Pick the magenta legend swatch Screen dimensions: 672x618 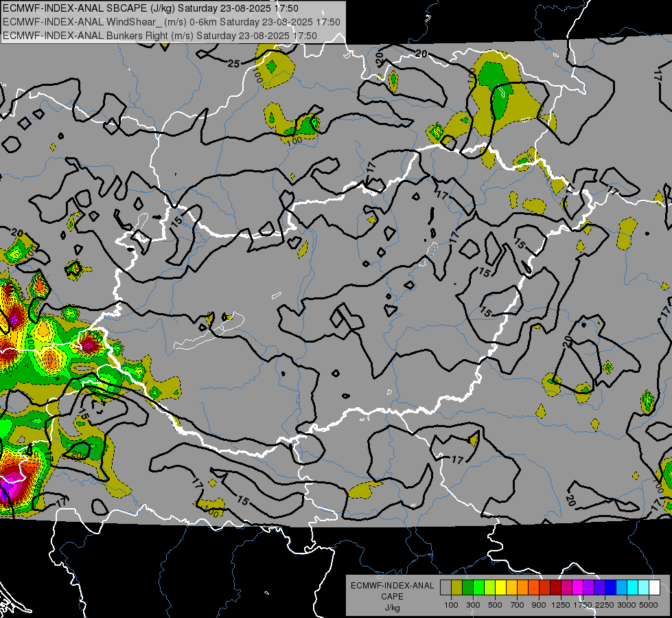click(x=578, y=587)
